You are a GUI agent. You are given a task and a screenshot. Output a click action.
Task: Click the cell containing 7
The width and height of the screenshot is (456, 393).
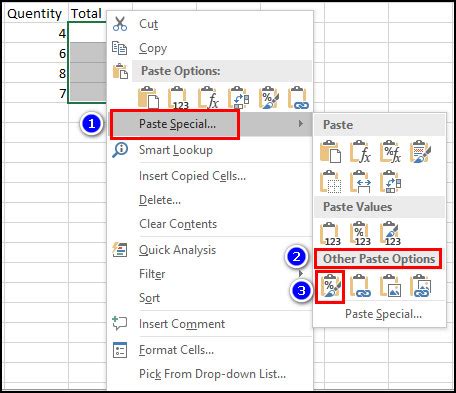[35, 92]
